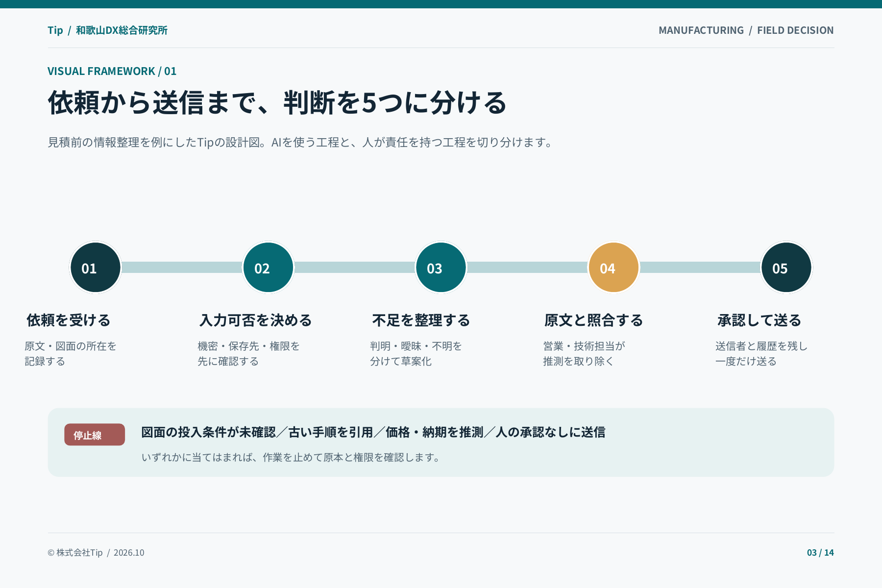
Task: Click the Tip / 和歌山DX総合研究所 header
Action: 107,30
